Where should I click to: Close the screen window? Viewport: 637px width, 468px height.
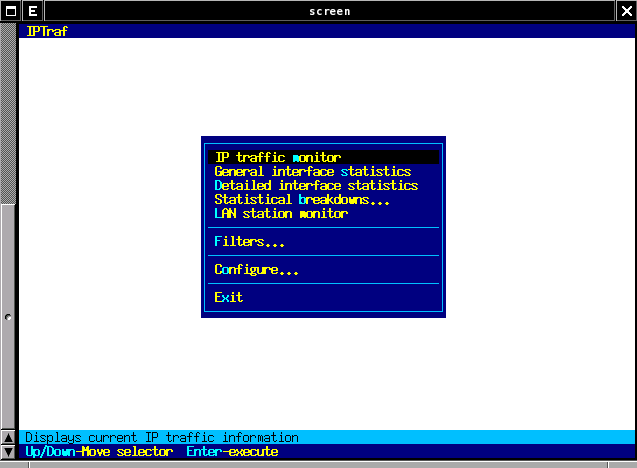(x=627, y=11)
